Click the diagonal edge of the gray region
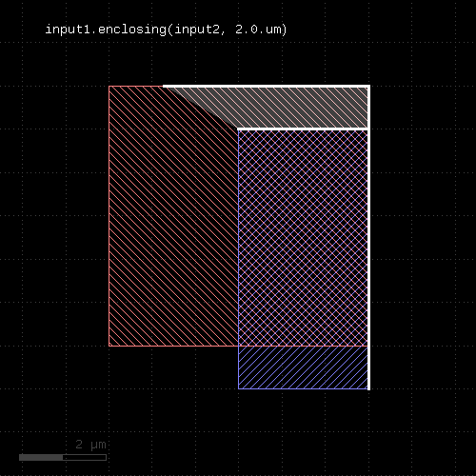The image size is (476, 476). (202, 108)
